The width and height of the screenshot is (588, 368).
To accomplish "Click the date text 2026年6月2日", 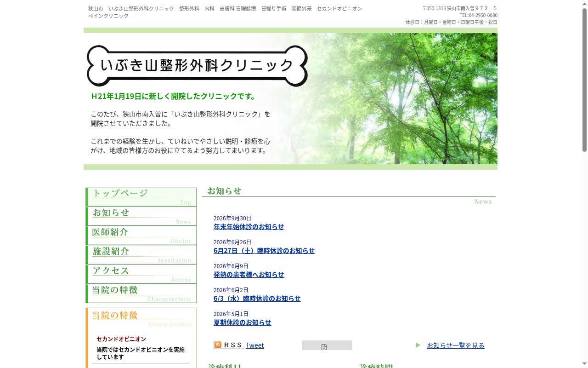I will (x=231, y=290).
